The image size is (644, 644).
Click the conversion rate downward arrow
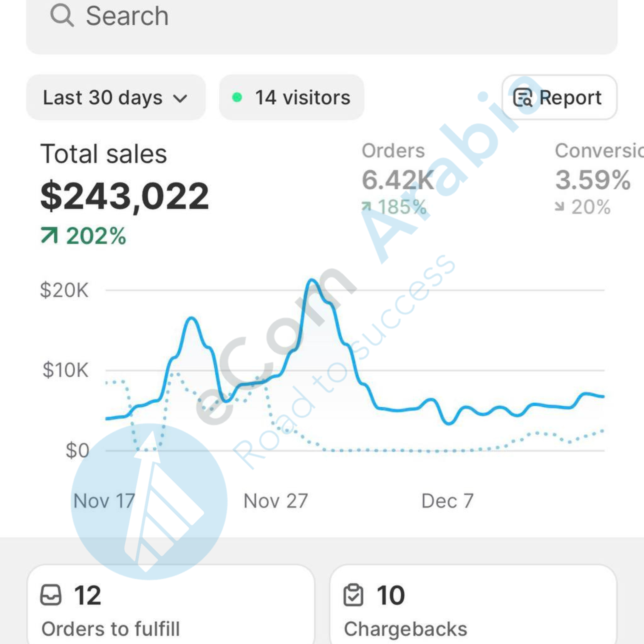(559, 207)
